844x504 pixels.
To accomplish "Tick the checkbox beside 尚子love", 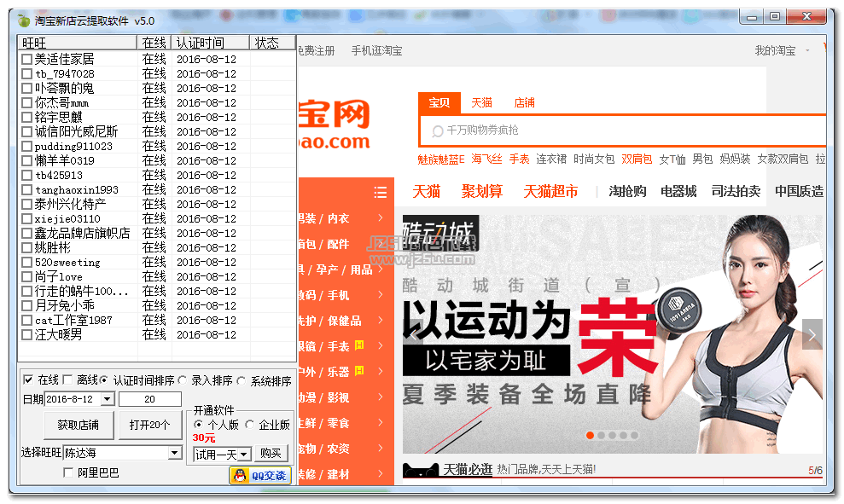I will [27, 277].
